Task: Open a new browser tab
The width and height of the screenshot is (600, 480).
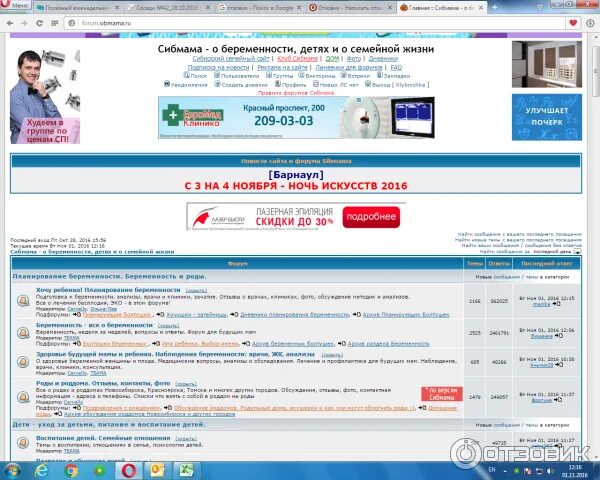Action: click(x=494, y=7)
